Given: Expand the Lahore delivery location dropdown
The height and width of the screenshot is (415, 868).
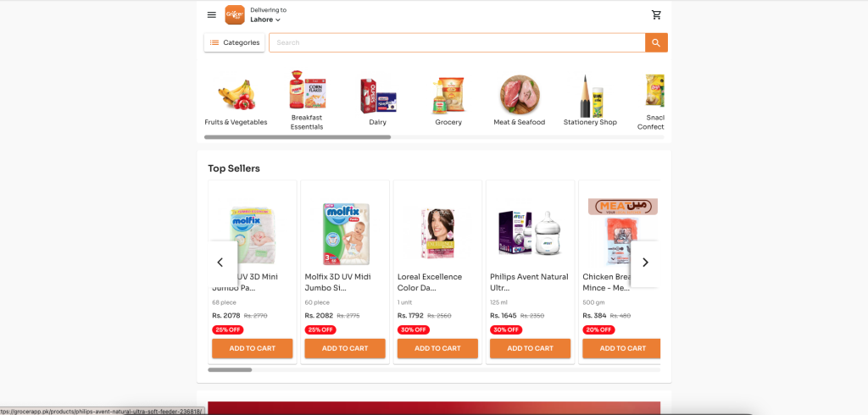Looking at the screenshot, I should click(x=265, y=20).
